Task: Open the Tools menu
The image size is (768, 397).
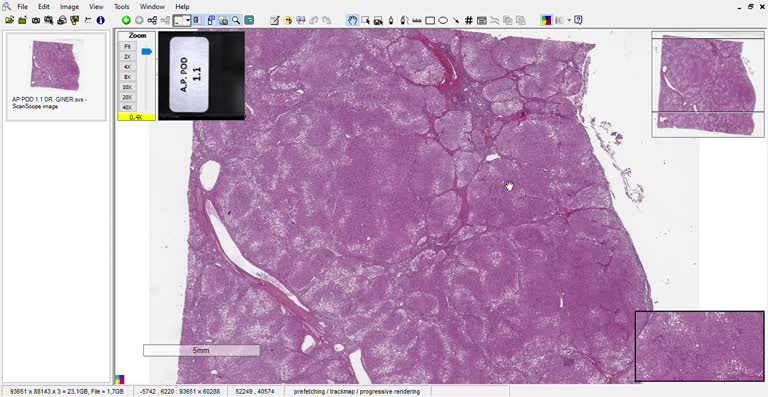Action: point(121,7)
